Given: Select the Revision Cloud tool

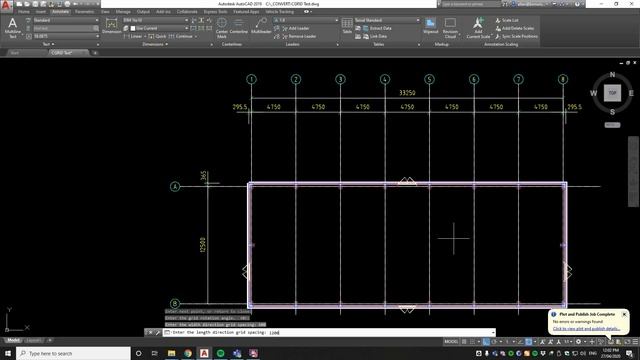Looking at the screenshot, I should [450, 28].
